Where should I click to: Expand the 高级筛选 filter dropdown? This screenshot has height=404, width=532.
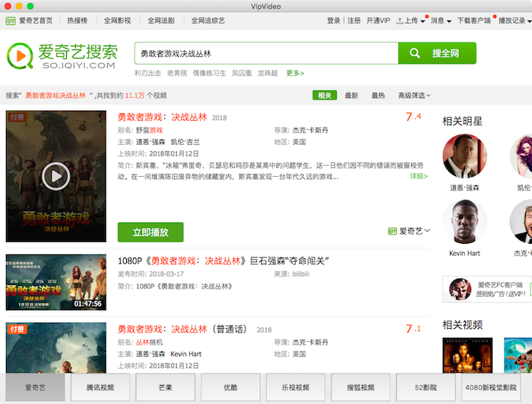pos(414,96)
